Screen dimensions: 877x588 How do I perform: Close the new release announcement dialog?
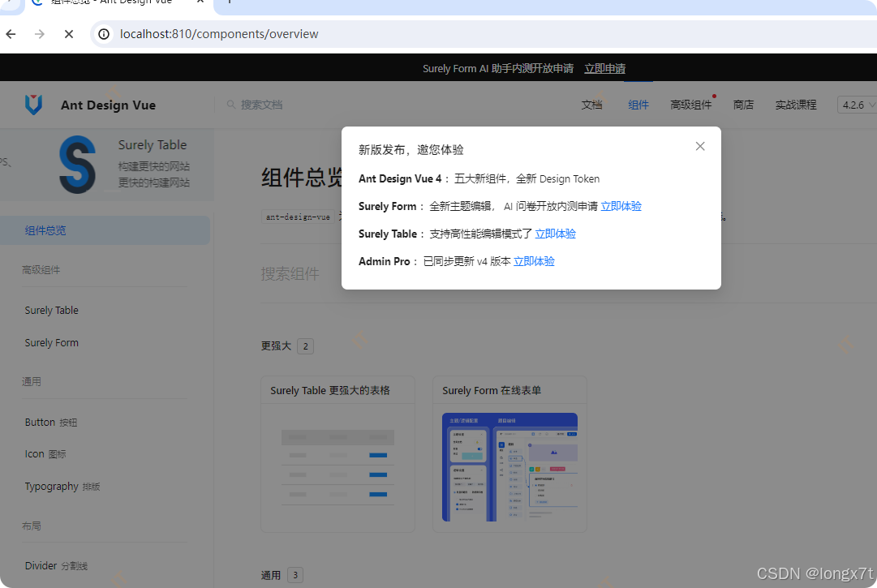699,147
